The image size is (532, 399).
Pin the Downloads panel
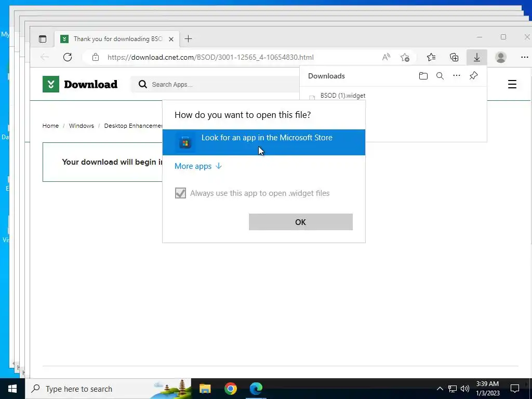(474, 75)
